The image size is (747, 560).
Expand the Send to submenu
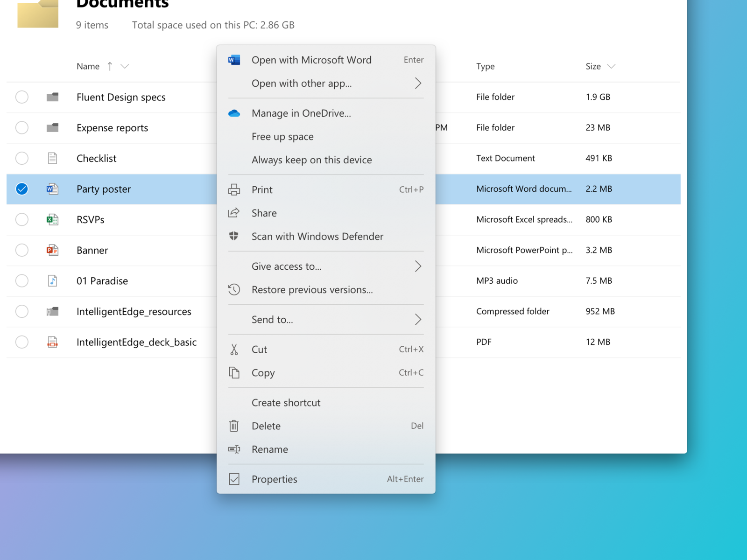coord(418,319)
